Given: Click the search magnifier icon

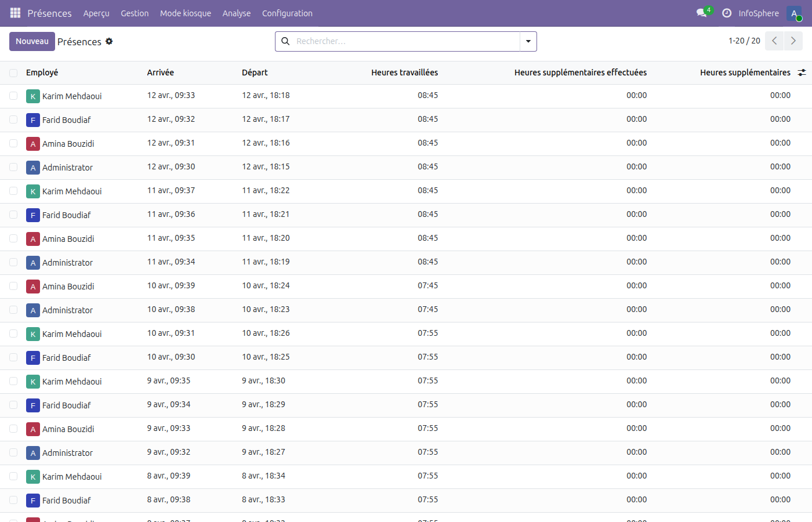Looking at the screenshot, I should pyautogui.click(x=285, y=41).
